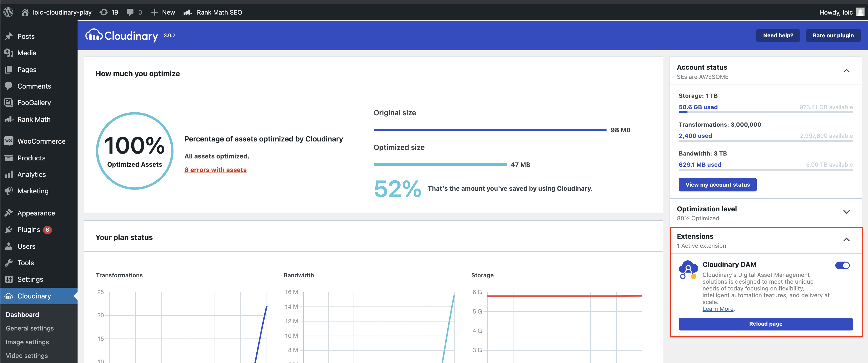Click the Analytics bar chart icon
Image resolution: width=868 pixels, height=363 pixels.
point(9,174)
